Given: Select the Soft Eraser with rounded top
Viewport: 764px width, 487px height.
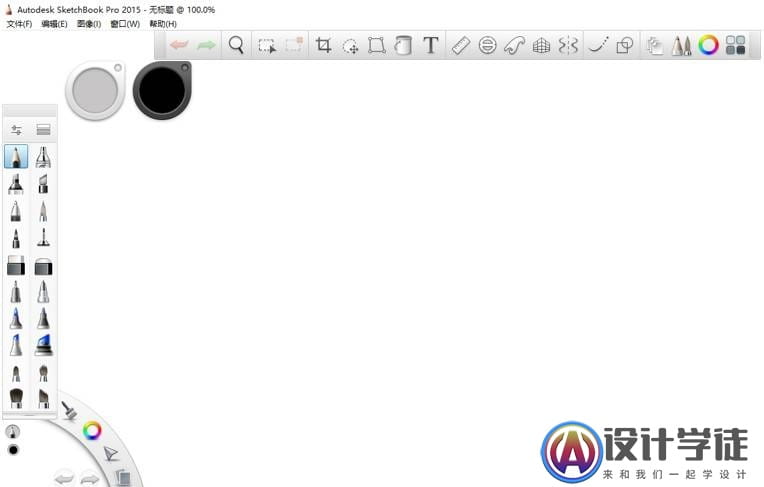Looking at the screenshot, I should (x=43, y=266).
